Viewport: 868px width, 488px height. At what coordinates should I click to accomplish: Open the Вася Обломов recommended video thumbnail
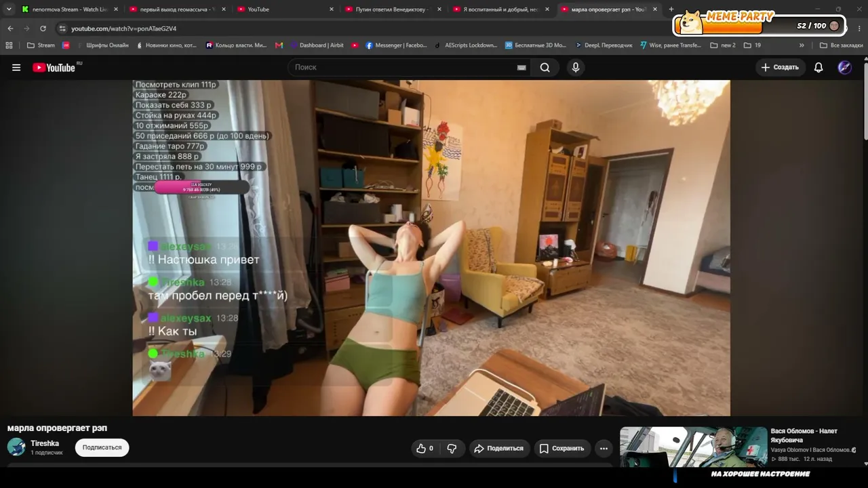pos(693,447)
